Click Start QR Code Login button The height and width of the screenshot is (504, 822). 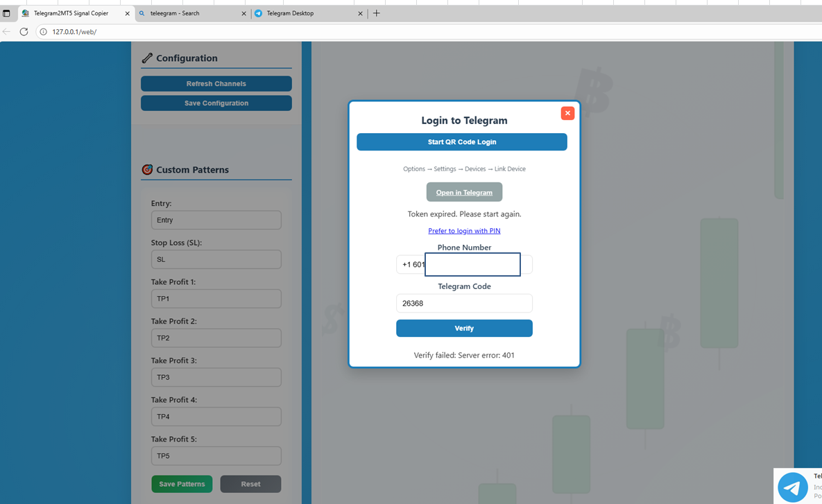tap(462, 142)
